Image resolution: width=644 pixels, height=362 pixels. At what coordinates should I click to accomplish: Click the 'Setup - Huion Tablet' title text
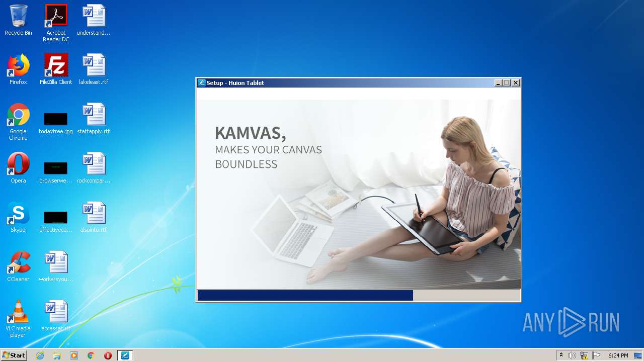point(235,83)
